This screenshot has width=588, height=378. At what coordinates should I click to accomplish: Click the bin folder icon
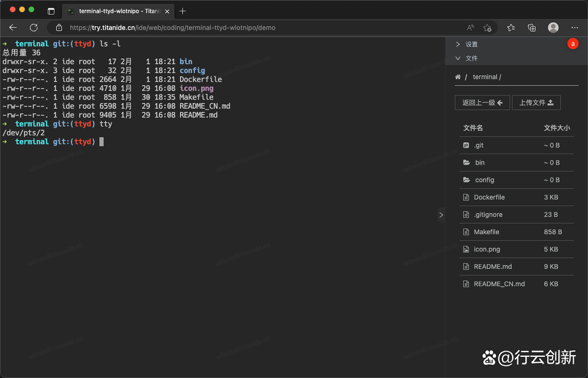click(x=466, y=162)
